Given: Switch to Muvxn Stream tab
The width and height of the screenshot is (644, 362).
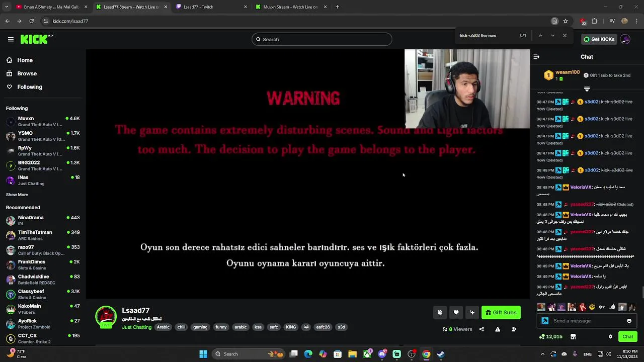Looking at the screenshot, I should pyautogui.click(x=290, y=7).
